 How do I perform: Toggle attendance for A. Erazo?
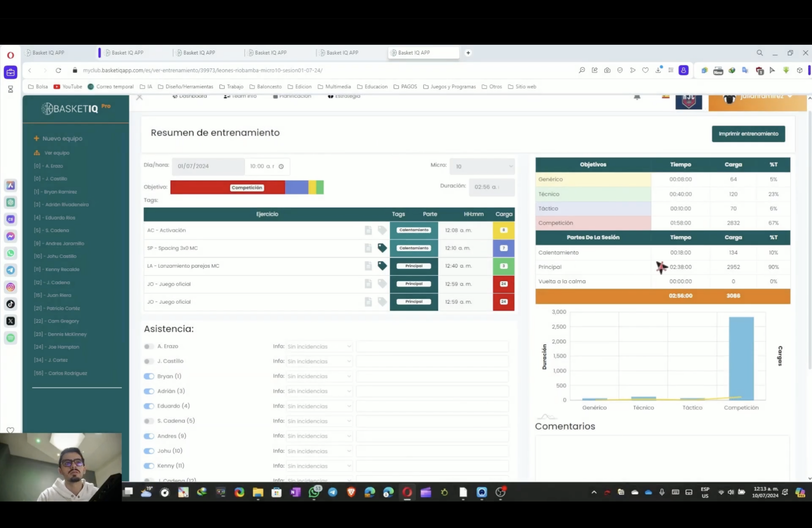(149, 346)
